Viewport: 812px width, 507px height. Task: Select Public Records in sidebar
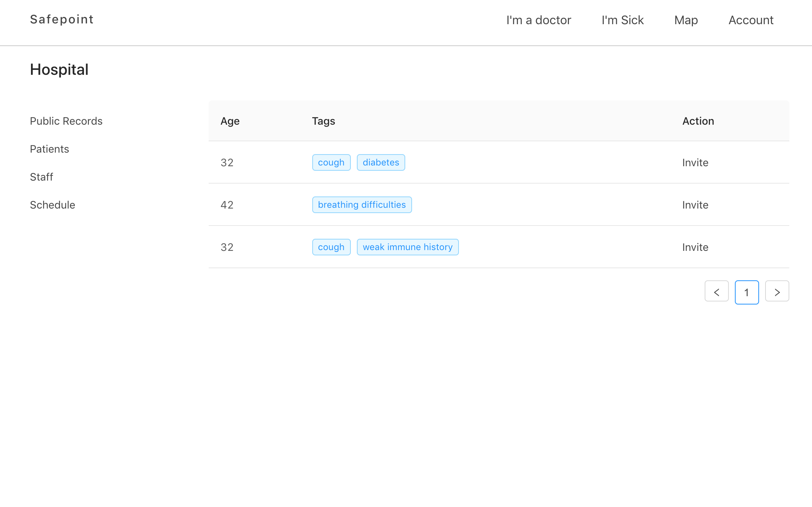(66, 121)
